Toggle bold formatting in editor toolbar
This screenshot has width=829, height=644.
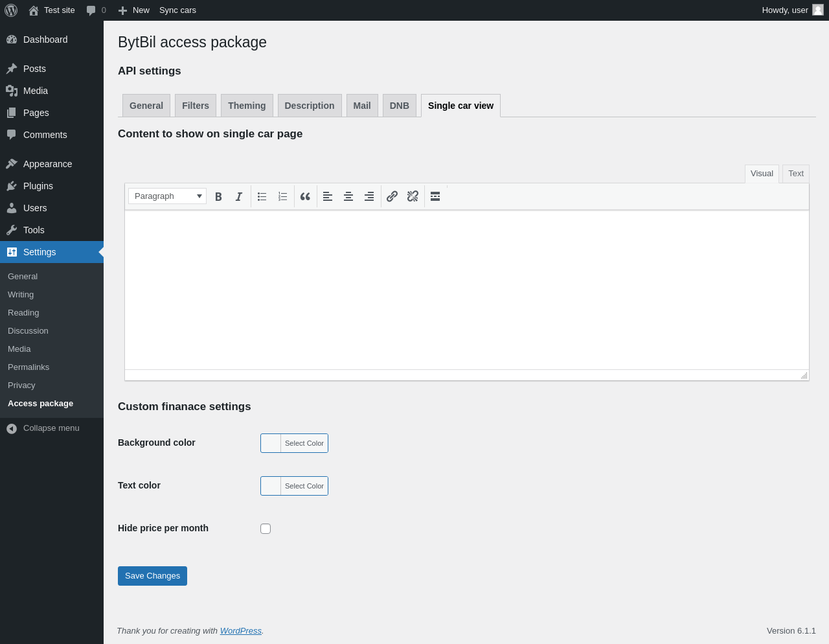(x=218, y=196)
